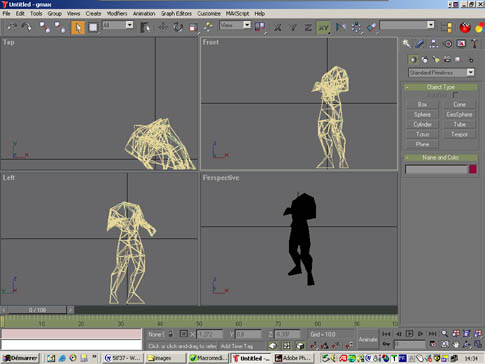Viewport: 485px width, 364px height.
Task: Click the Cylinder primitive button
Action: click(x=423, y=124)
